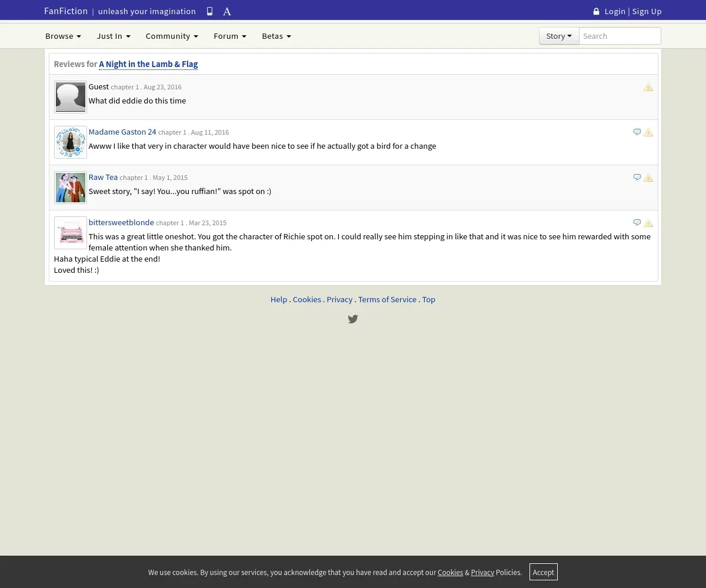The width and height of the screenshot is (706, 588).
Task: Report Madame Gaston 24's review
Action: [648, 132]
